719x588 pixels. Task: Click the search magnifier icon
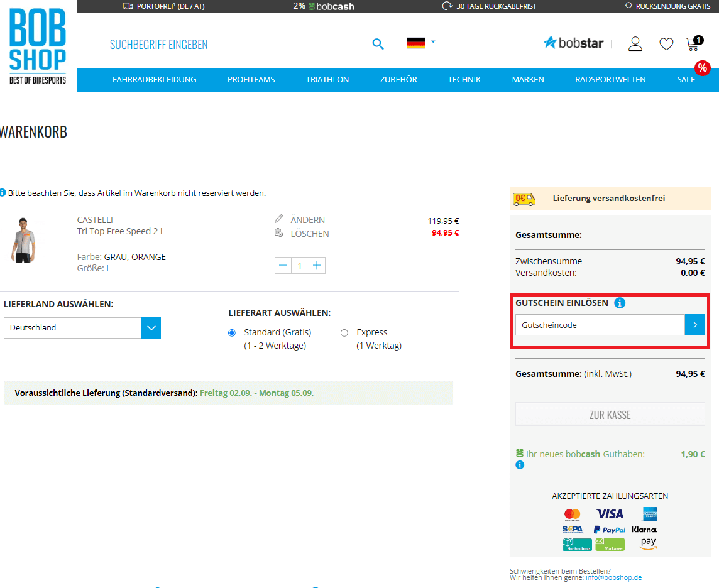pyautogui.click(x=378, y=44)
